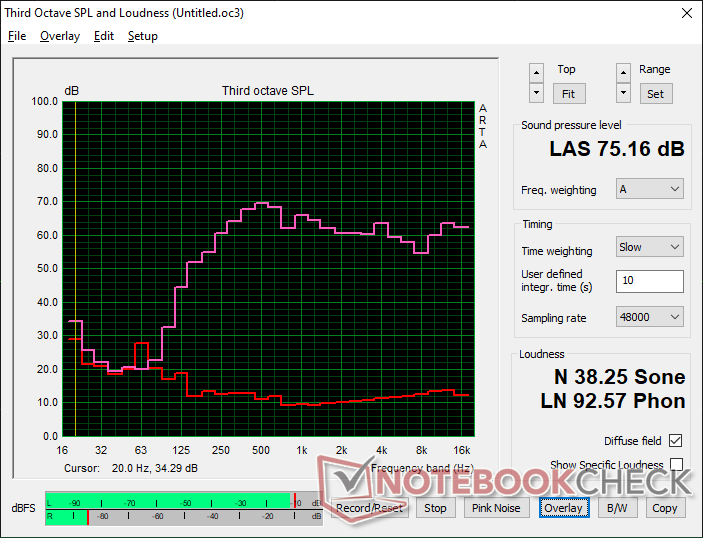The image size is (703, 538).
Task: Toggle the Diffuse field checkbox
Action: click(x=675, y=441)
